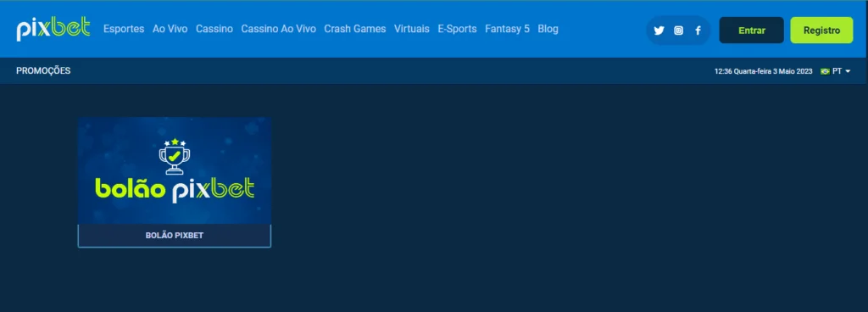
Task: Open the Cassino menu item
Action: (214, 29)
